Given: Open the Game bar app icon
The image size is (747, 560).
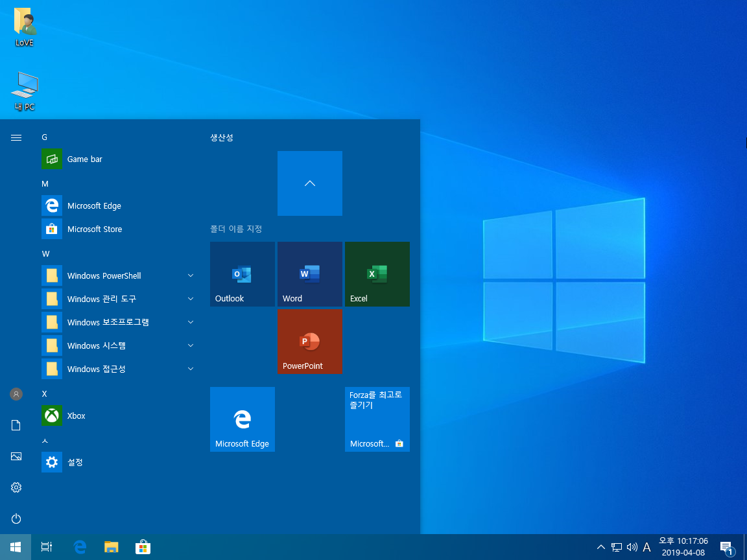Looking at the screenshot, I should pos(51,159).
